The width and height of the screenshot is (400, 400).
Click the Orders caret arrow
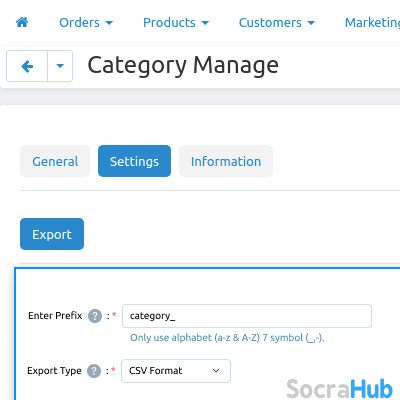click(109, 23)
